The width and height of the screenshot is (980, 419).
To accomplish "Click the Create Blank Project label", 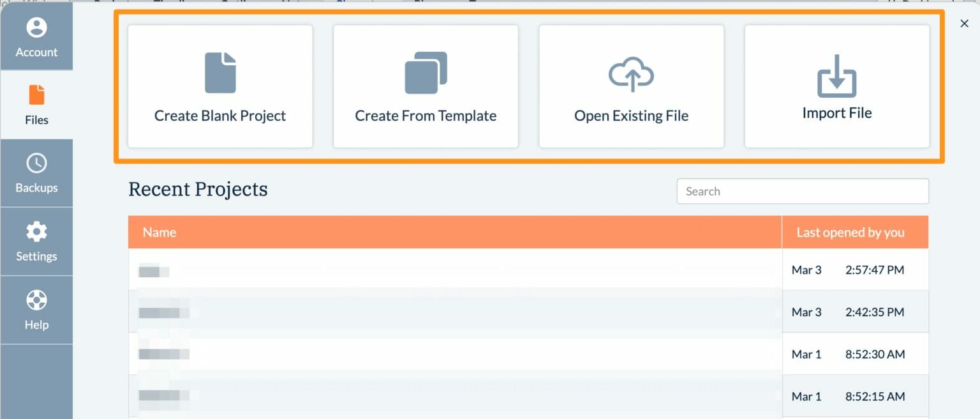I will (220, 116).
